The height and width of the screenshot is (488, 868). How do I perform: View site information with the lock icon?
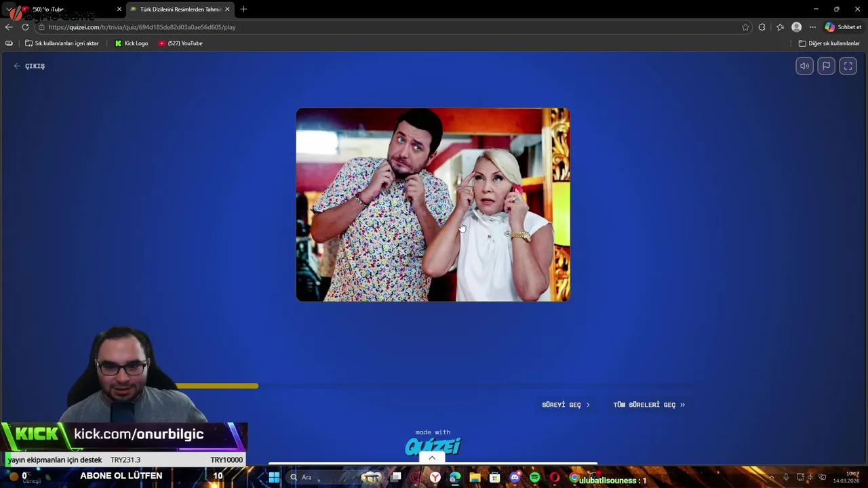pos(41,27)
